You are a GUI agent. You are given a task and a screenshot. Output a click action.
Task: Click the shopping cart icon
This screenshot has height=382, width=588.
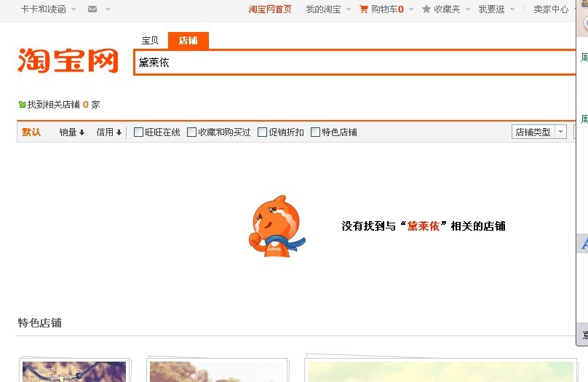(363, 9)
